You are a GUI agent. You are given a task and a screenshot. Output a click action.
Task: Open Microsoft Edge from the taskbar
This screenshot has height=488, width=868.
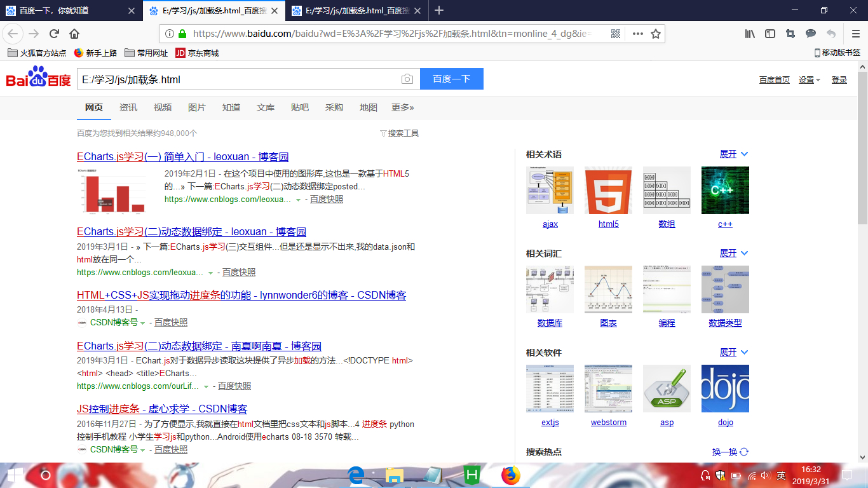tap(356, 475)
